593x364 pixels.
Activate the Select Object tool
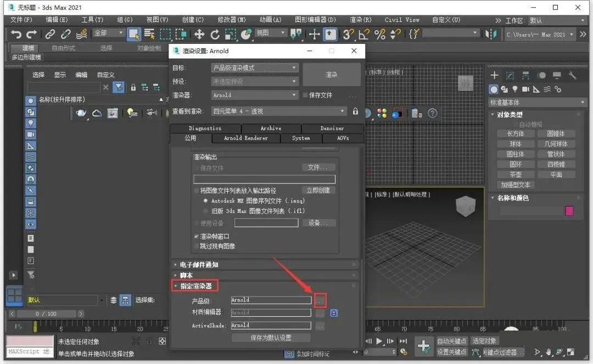pyautogui.click(x=134, y=35)
